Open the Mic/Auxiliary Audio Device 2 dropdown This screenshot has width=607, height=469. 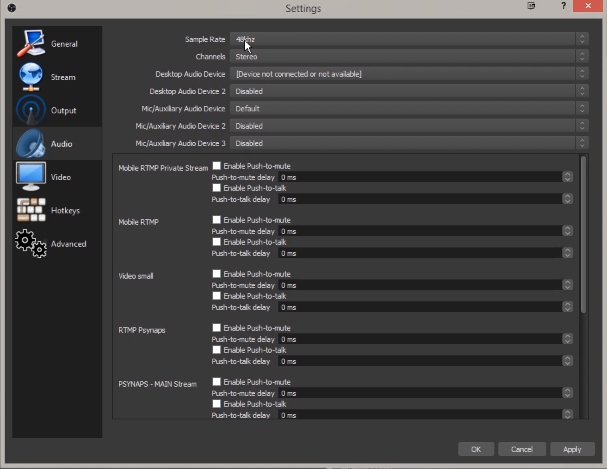pyautogui.click(x=409, y=126)
